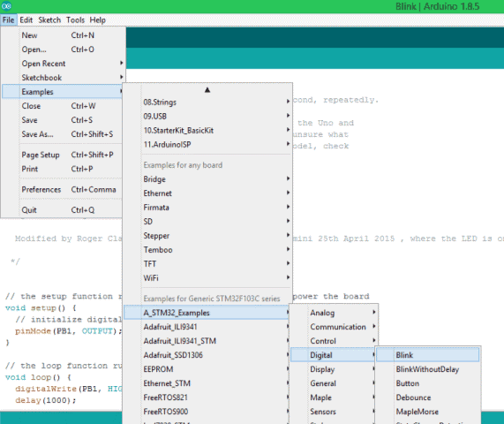The width and height of the screenshot is (504, 424).
Task: Open the Blink example sketch
Action: [428, 355]
